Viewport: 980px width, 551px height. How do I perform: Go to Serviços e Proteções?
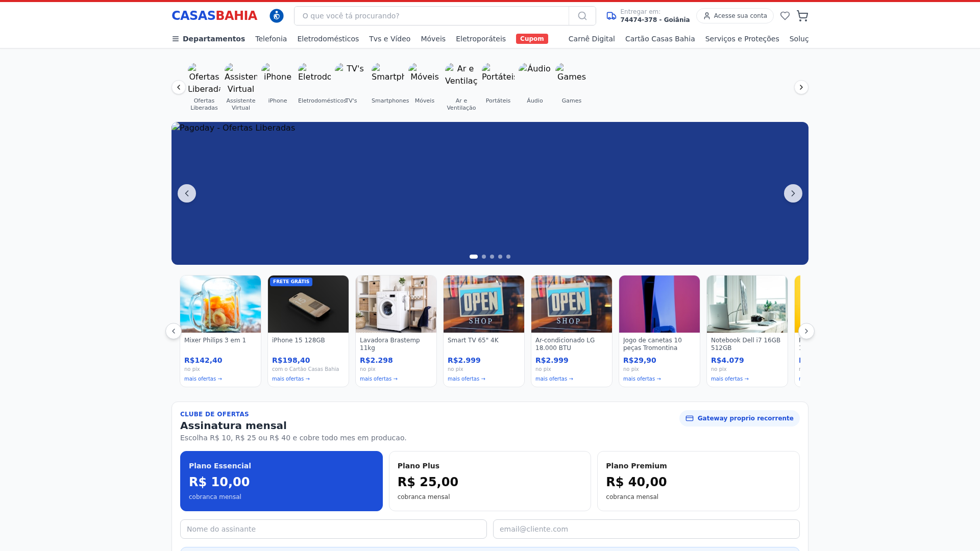click(742, 39)
